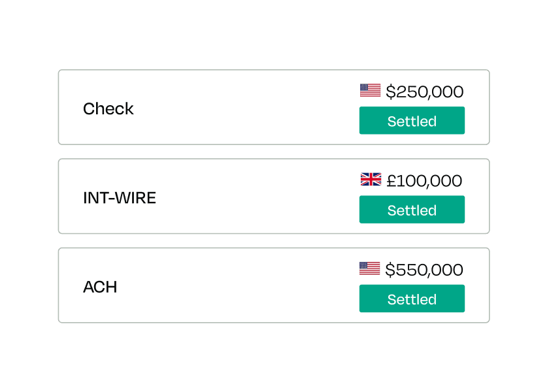Expand the INT-WIRE transaction details
549x392 pixels.
pos(274,195)
